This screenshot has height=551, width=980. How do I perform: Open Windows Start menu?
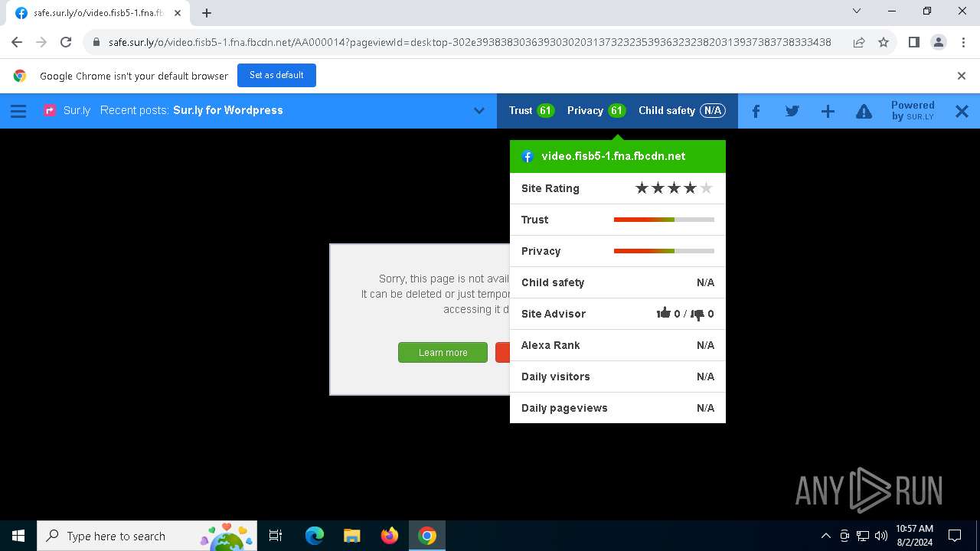18,536
